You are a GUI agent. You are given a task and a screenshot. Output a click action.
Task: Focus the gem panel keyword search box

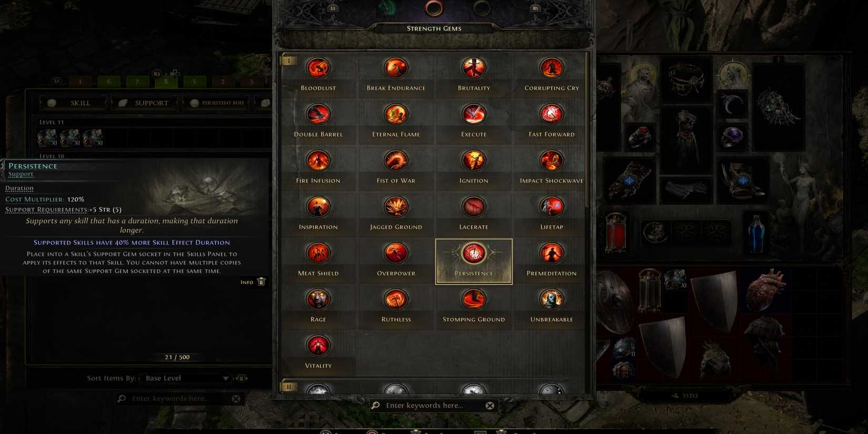[429, 406]
